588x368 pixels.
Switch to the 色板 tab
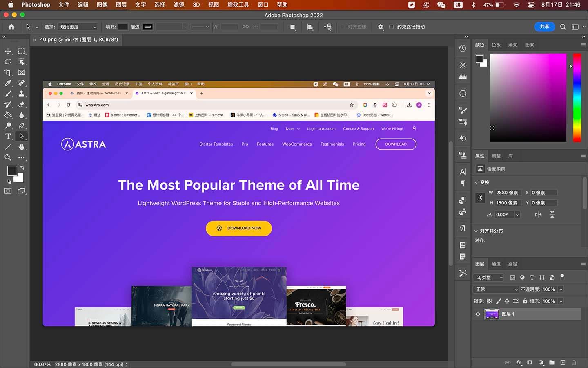[496, 45]
